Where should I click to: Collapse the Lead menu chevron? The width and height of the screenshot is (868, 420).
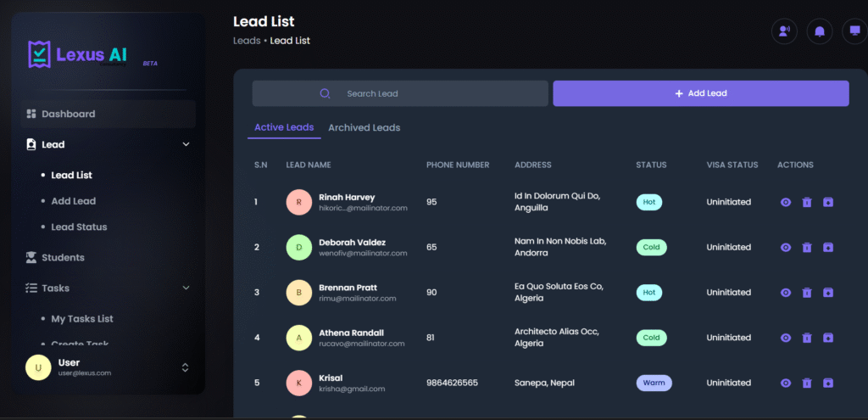pos(186,144)
